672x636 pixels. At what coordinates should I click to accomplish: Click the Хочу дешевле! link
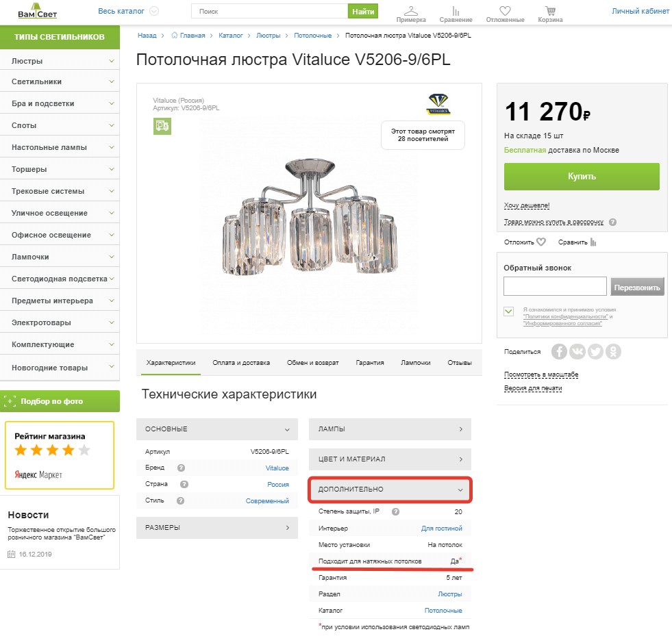526,205
